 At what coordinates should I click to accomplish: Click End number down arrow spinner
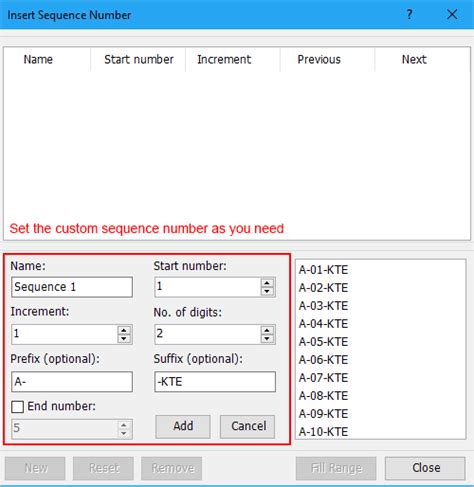124,433
